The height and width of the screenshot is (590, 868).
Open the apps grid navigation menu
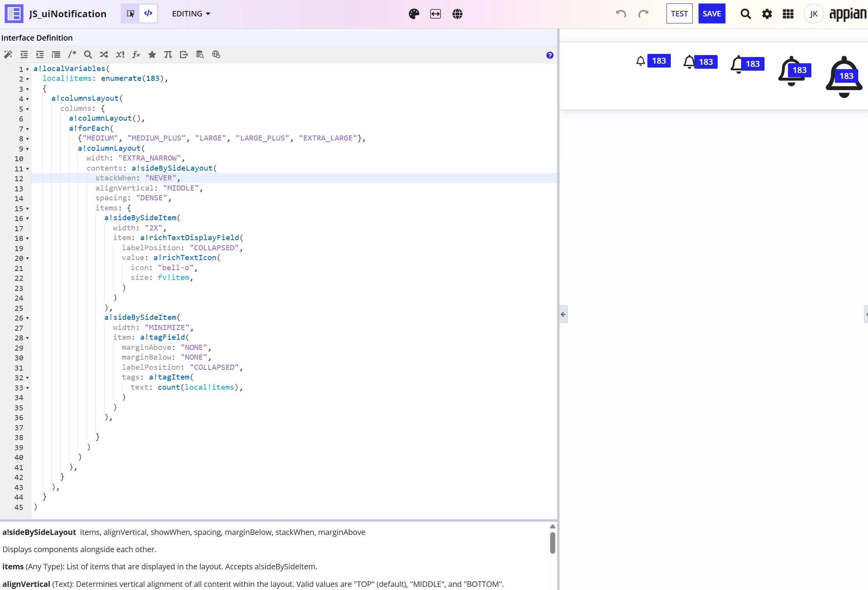click(788, 14)
